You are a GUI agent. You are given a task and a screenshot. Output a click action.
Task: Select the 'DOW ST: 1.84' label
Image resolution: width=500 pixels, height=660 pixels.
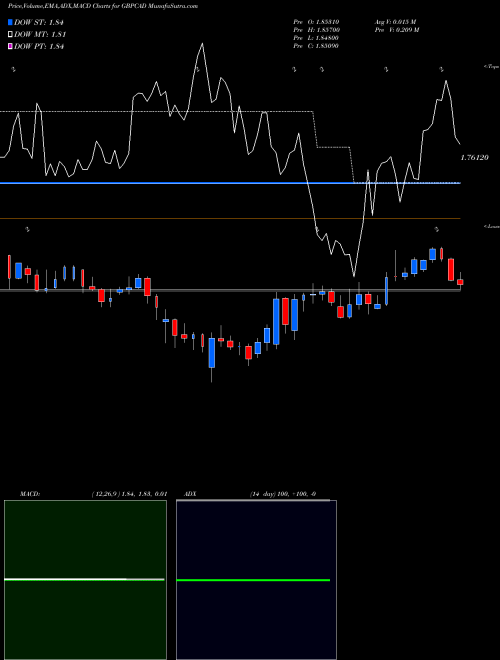[x=39, y=22]
